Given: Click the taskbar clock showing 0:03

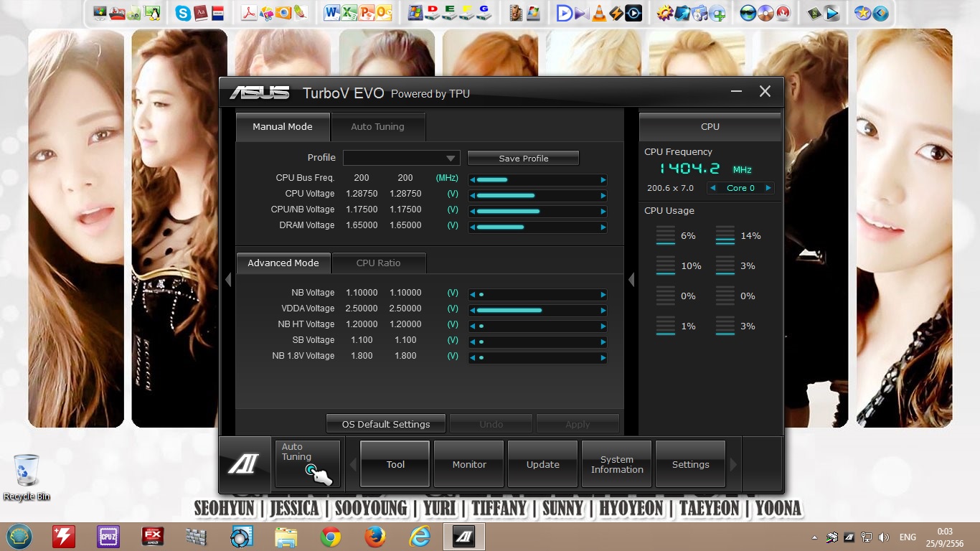Looking at the screenshot, I should [945, 537].
